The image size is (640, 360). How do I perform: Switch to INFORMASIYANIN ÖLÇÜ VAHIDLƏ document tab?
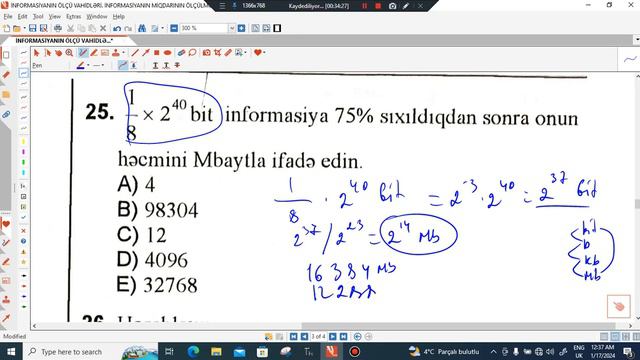[x=64, y=41]
